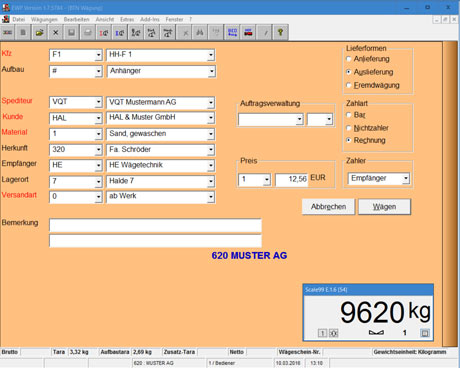Image resolution: width=460 pixels, height=368 pixels.
Task: Choose Bar as payment type
Action: 349,115
